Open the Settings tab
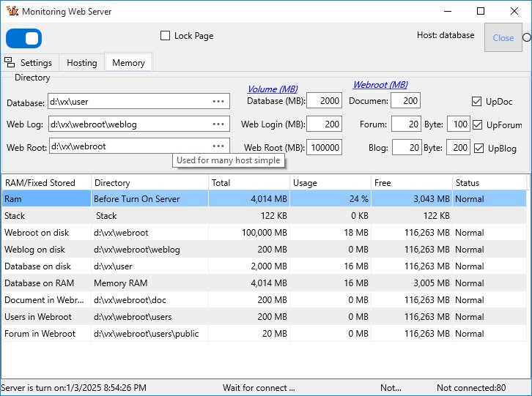This screenshot has width=532, height=396. click(35, 63)
